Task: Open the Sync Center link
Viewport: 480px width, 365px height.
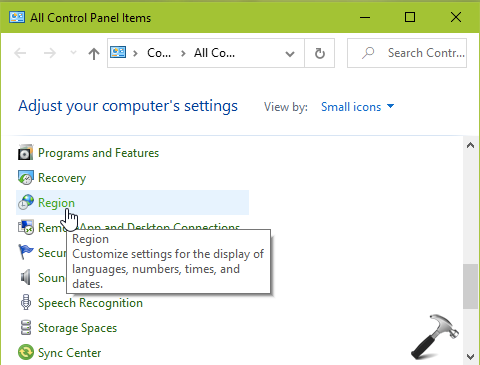Action: [x=69, y=353]
